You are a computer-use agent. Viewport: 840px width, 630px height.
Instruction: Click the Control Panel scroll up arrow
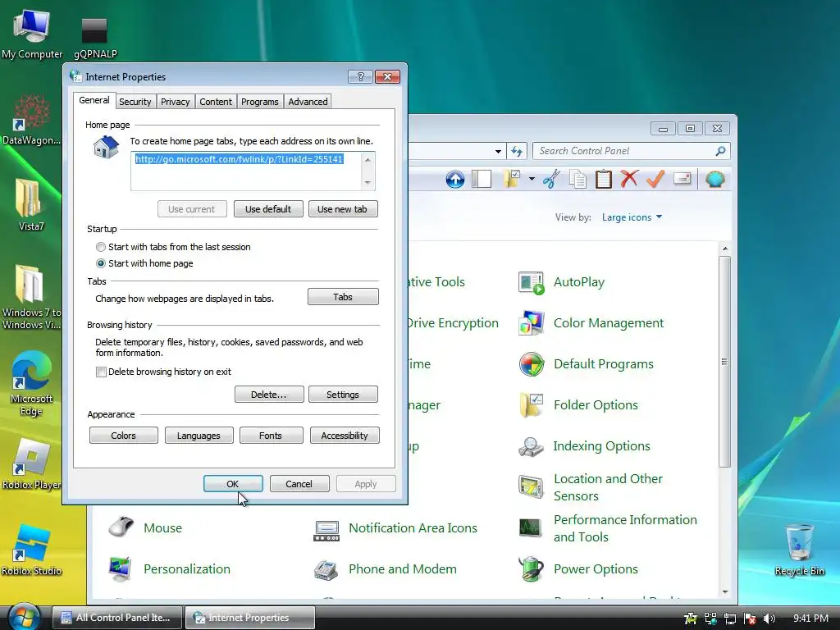[725, 249]
